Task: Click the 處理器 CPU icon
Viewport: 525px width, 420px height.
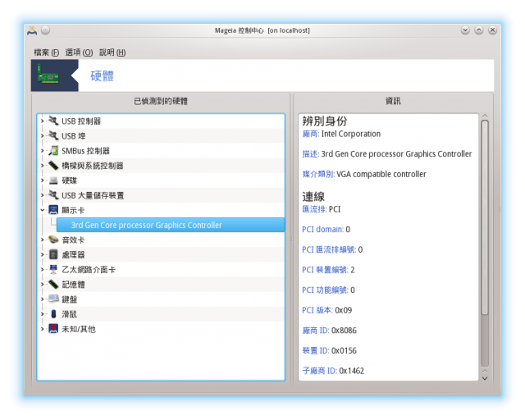Action: 53,254
